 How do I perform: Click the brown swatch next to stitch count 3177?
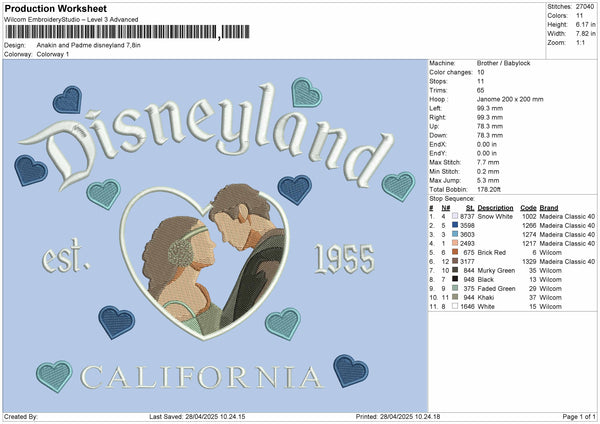coord(455,261)
